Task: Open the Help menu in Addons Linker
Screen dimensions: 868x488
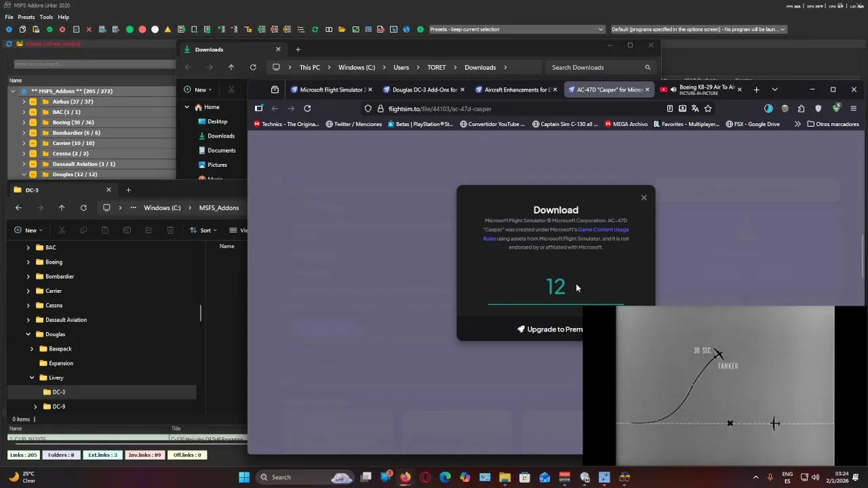Action: [63, 17]
